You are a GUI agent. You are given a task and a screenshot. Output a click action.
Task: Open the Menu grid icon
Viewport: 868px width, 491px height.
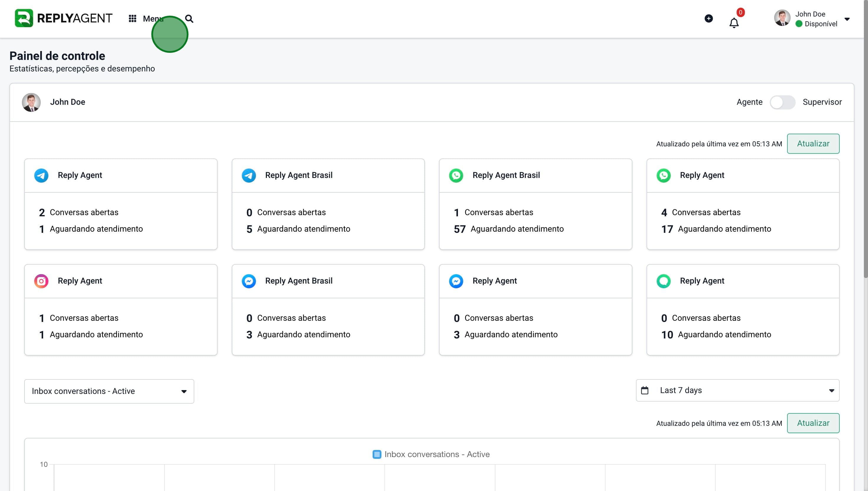(133, 19)
